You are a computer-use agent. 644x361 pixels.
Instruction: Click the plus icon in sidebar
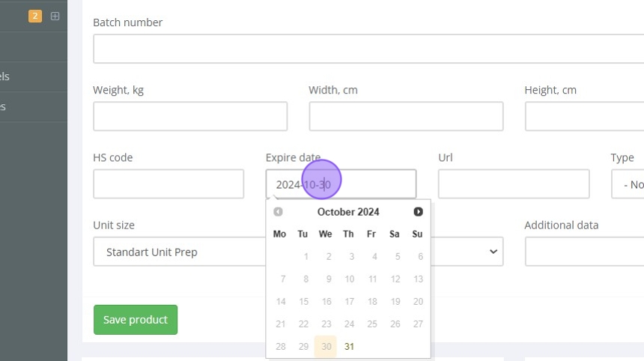pos(55,16)
